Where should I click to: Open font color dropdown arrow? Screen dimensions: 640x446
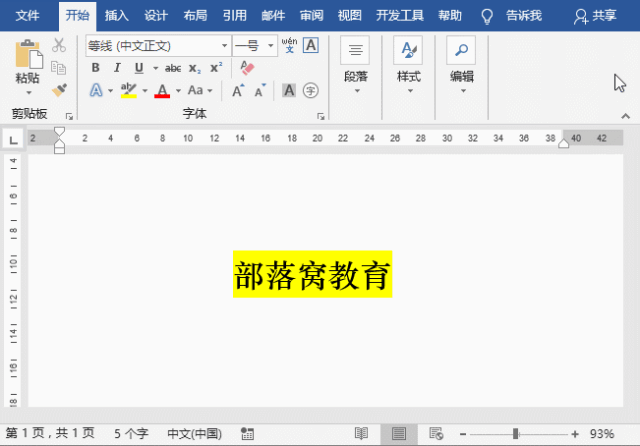coord(178,91)
